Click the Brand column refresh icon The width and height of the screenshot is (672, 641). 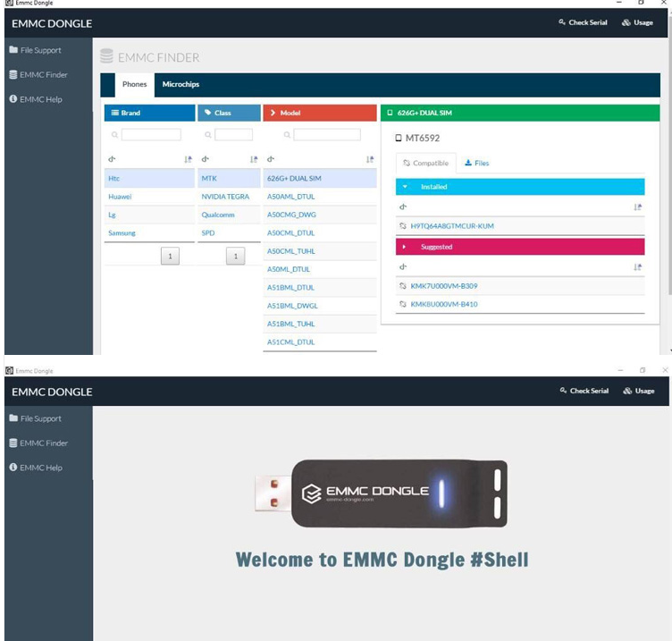[112, 159]
